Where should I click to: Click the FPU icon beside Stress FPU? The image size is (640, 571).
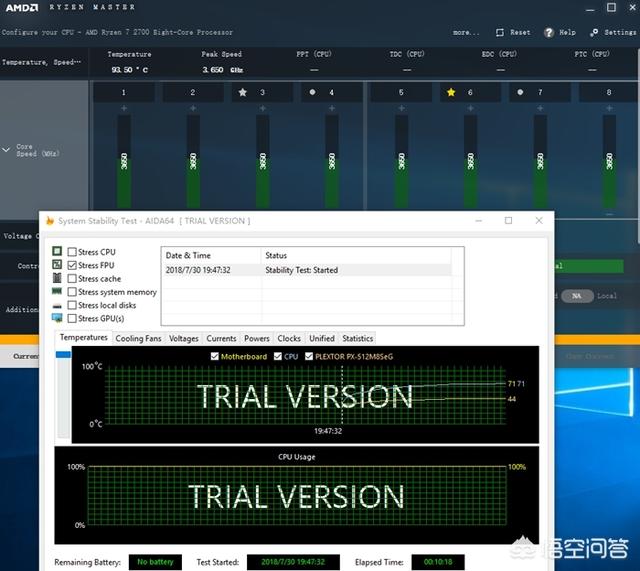tap(57, 264)
